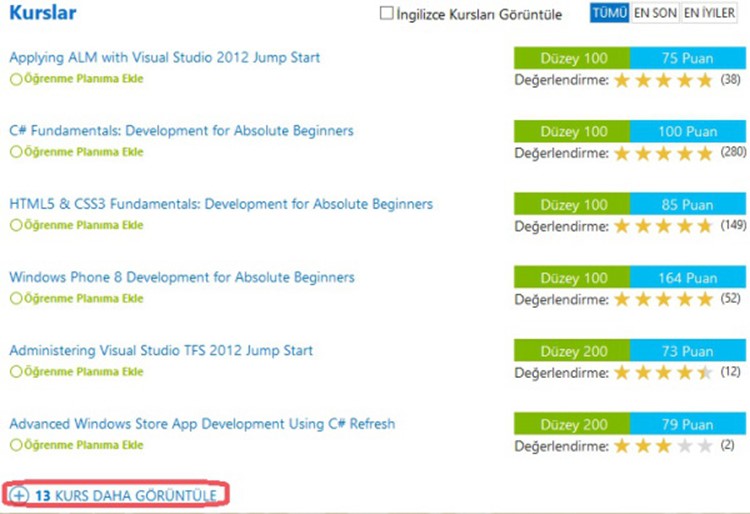Switch to the EN İYİLER tab
This screenshot has width=750, height=514.
point(709,13)
